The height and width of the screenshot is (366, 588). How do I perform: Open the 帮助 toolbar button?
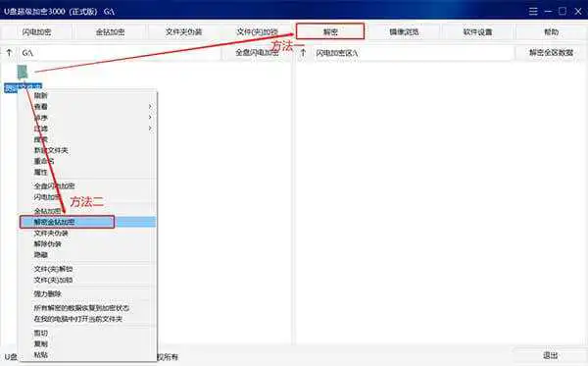pyautogui.click(x=551, y=32)
